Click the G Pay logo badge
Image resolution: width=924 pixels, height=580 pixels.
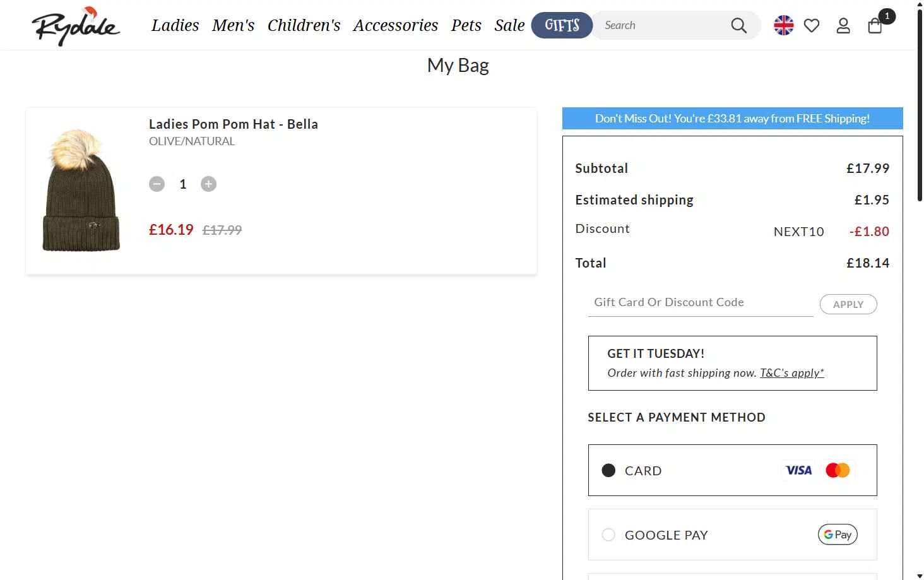click(838, 535)
